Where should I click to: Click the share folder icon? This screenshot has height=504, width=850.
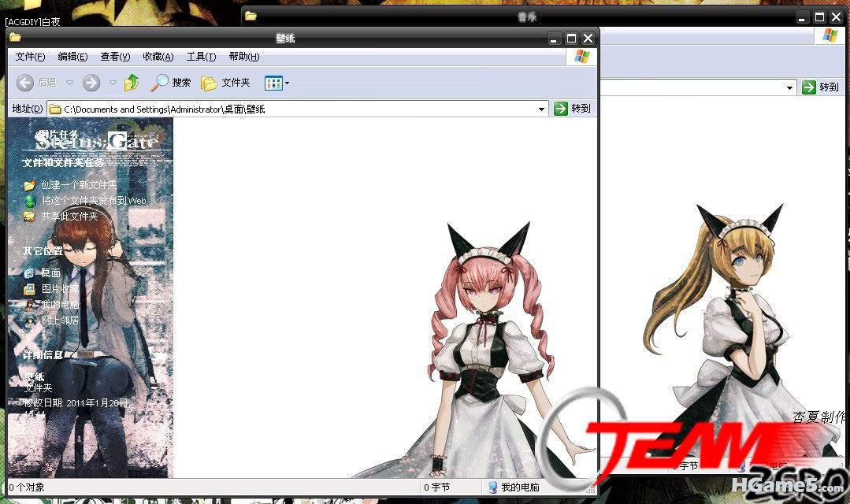click(x=30, y=217)
